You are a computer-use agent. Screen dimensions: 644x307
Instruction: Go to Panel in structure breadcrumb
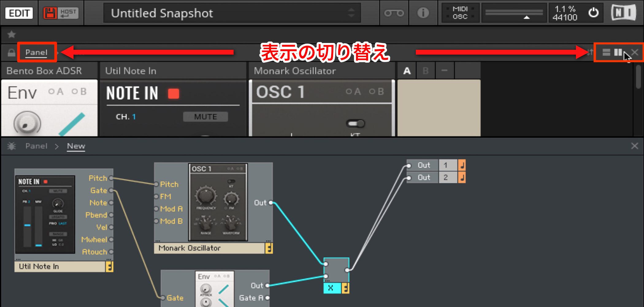[36, 146]
